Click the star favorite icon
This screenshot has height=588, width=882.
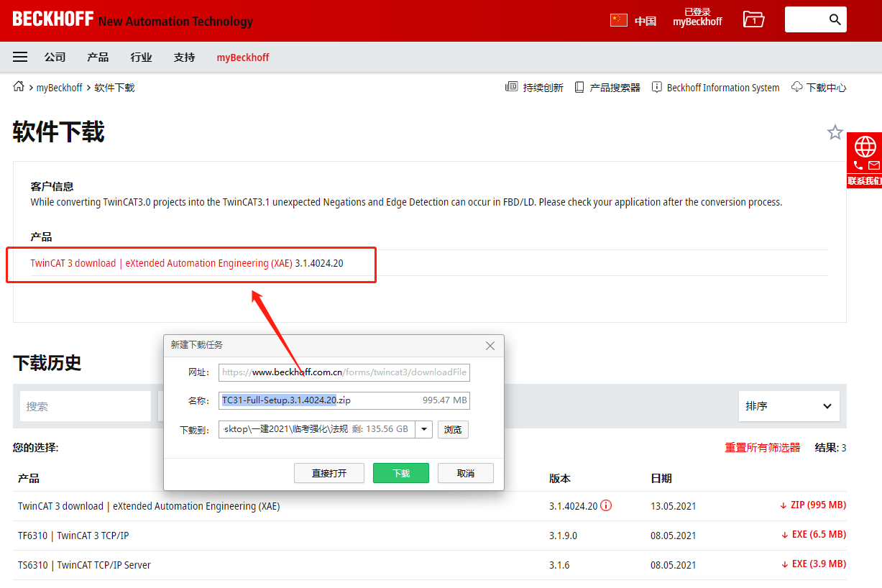tap(835, 132)
